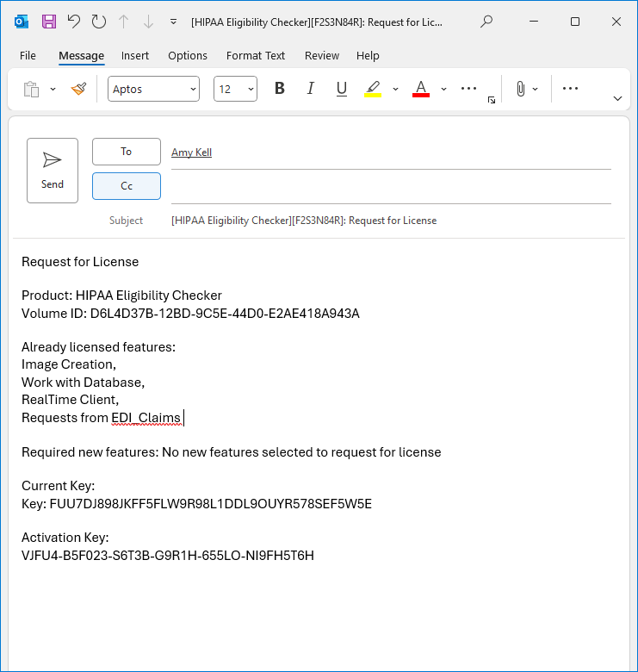Click the Outlook app icon in title bar
638x672 pixels.
click(22, 22)
